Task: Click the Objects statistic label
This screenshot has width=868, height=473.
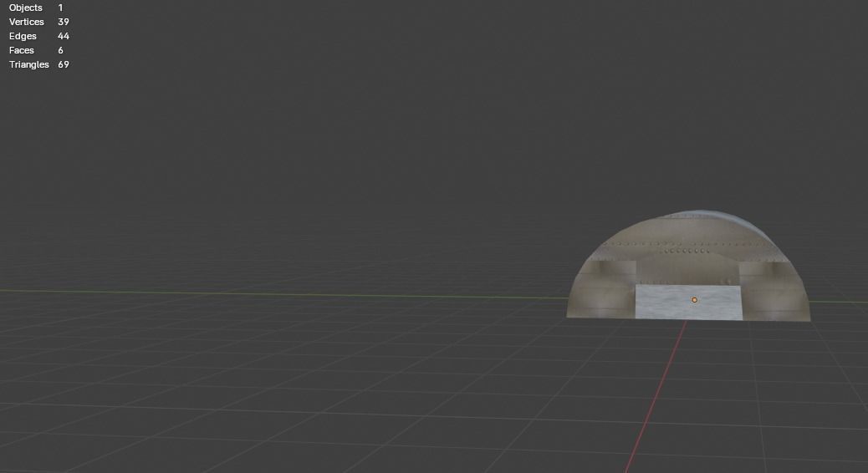Action: pos(25,8)
